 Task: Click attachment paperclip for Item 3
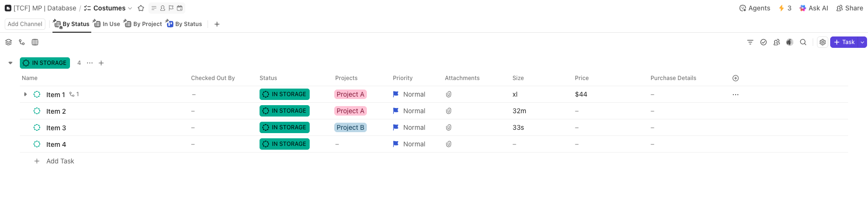pyautogui.click(x=449, y=127)
